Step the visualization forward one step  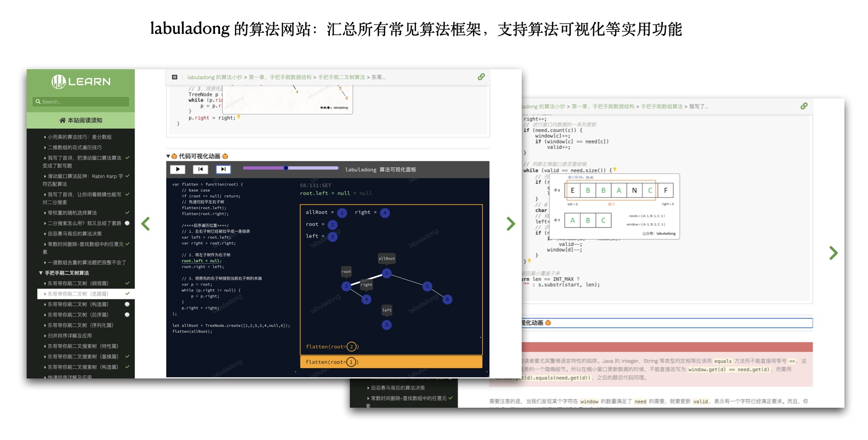pos(223,169)
